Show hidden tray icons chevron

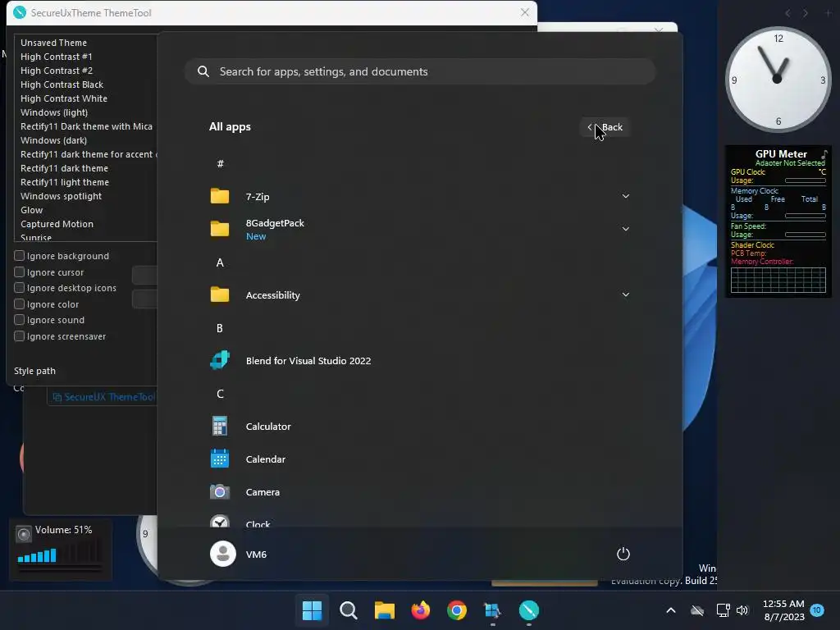pos(671,610)
